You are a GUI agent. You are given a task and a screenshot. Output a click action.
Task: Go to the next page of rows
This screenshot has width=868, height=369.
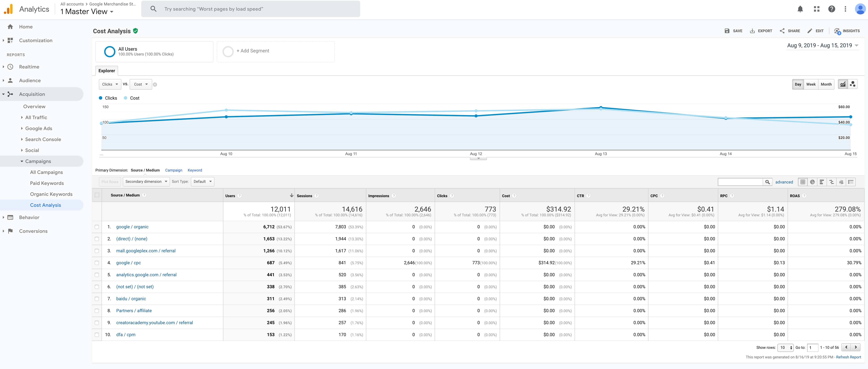[x=856, y=347]
